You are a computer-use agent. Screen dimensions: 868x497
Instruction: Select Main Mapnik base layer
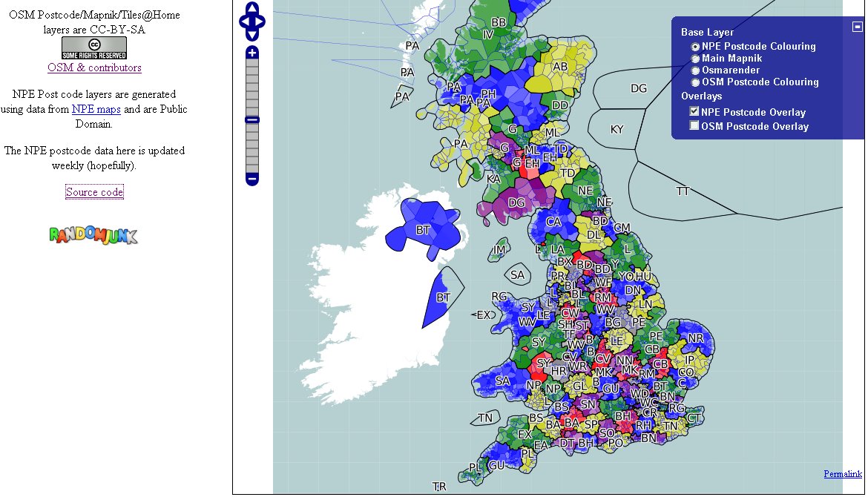point(695,59)
